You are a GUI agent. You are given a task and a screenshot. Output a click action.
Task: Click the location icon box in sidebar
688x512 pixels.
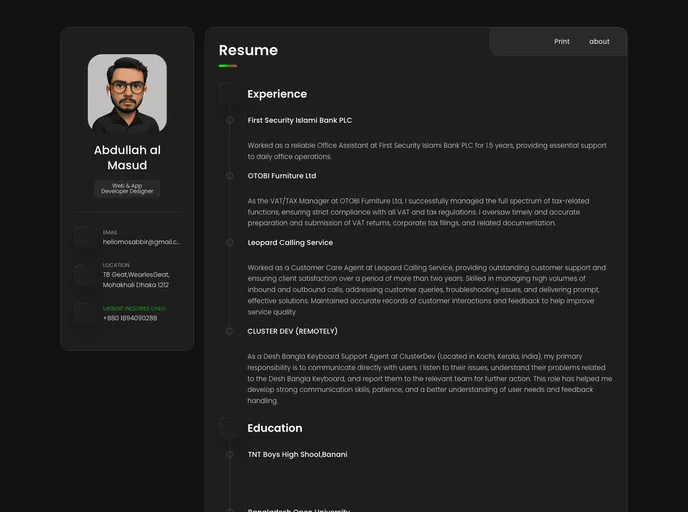point(85,275)
